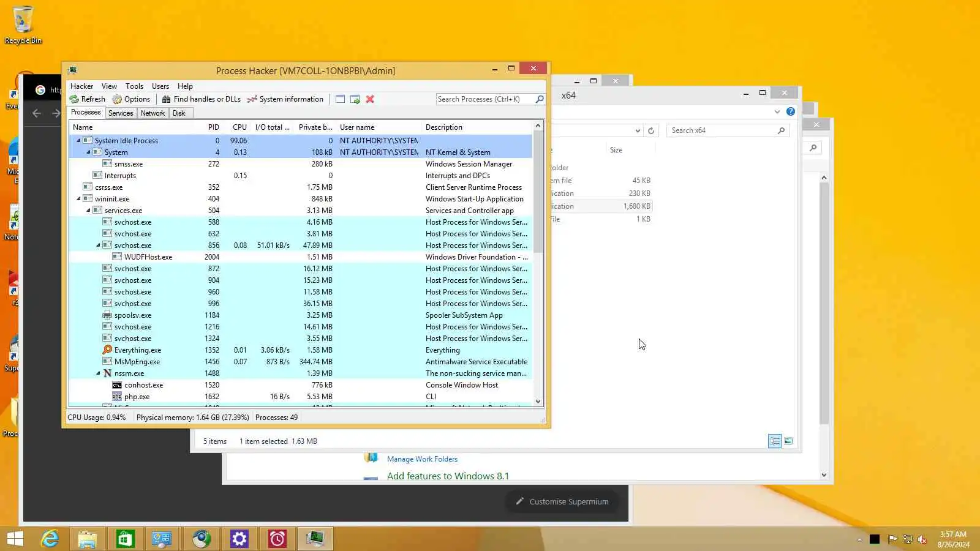
Task: Collapse the System process tree node
Action: click(x=88, y=152)
